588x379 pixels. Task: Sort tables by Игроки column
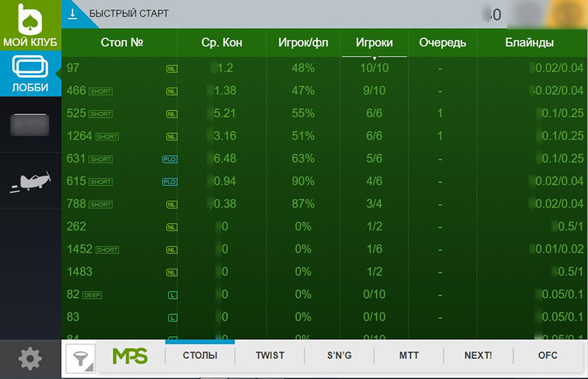pyautogui.click(x=373, y=43)
